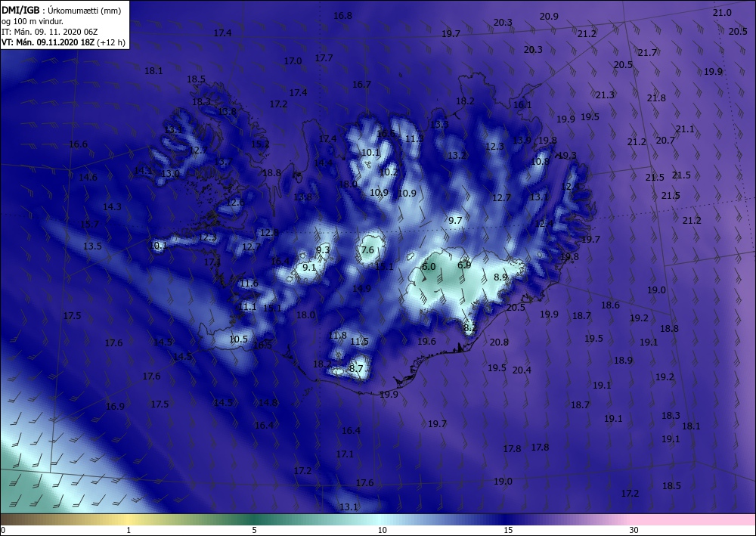Select the 'IT: Mán. 09. 11. 2020 06Z' line
The height and width of the screenshot is (536, 756).
point(49,32)
